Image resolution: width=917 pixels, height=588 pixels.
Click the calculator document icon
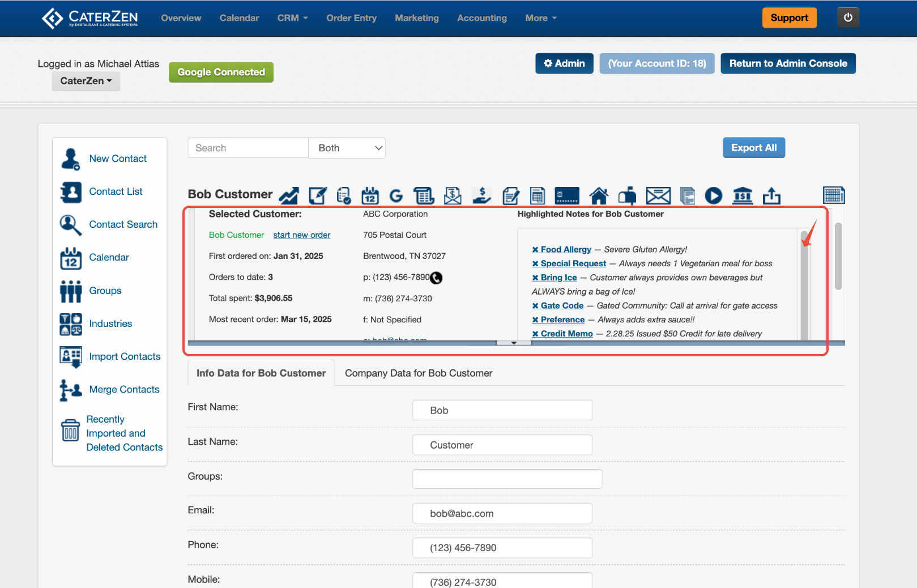coord(538,195)
